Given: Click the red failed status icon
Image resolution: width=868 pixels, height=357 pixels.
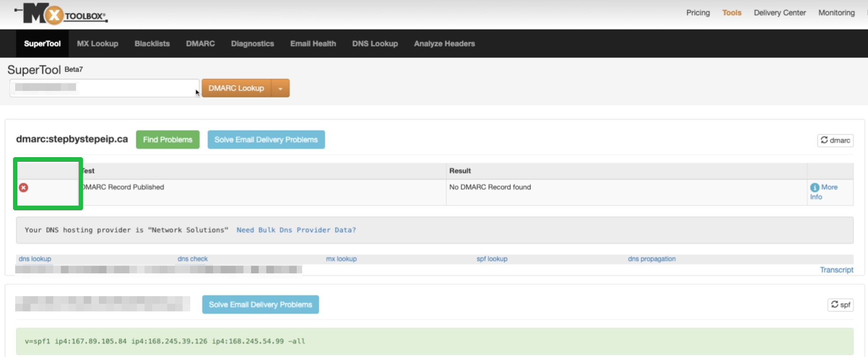Looking at the screenshot, I should click(x=24, y=188).
